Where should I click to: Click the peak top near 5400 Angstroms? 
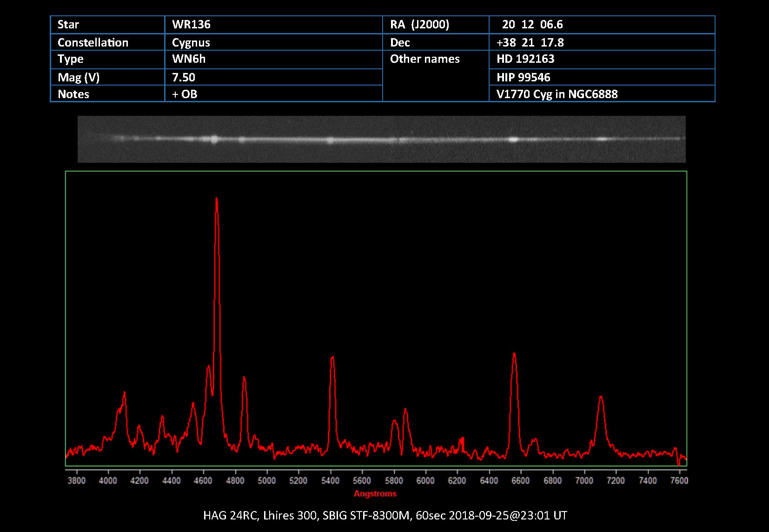click(332, 358)
